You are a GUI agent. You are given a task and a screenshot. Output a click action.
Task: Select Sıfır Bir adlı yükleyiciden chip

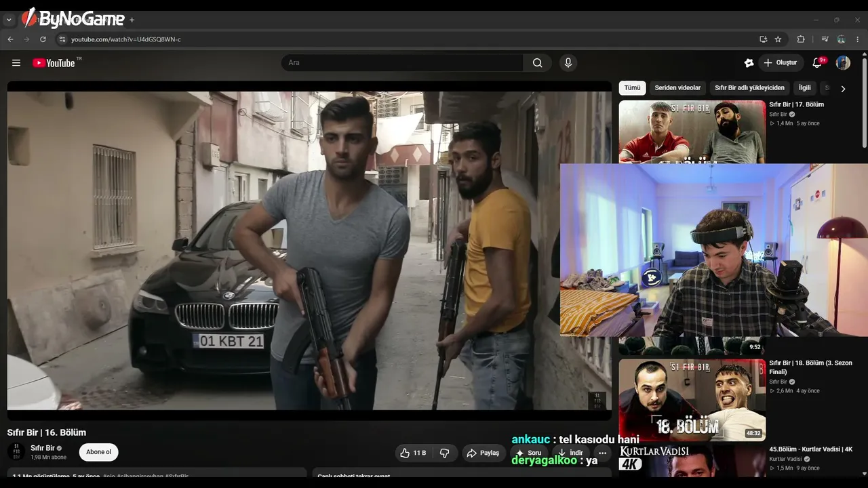(x=749, y=88)
